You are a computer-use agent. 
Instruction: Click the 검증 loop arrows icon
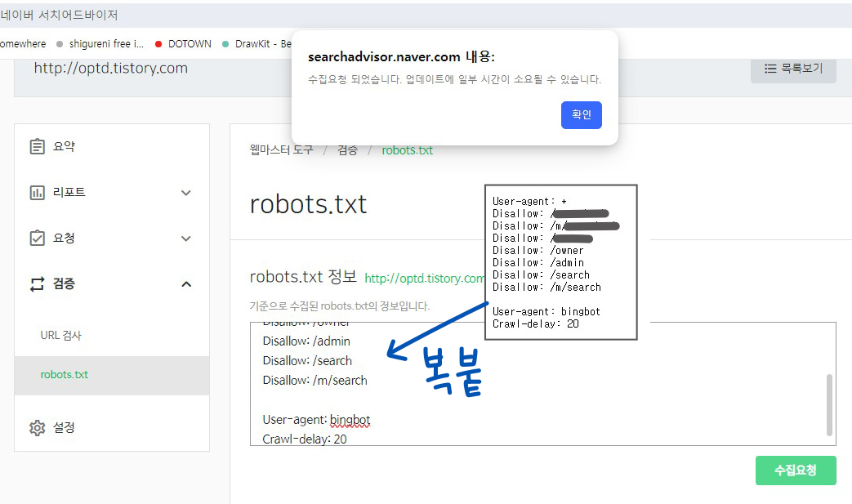(37, 284)
